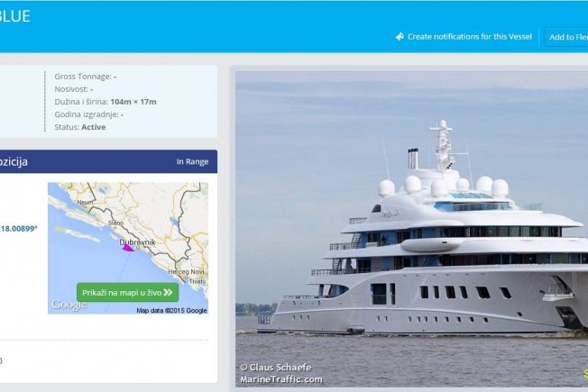The width and height of the screenshot is (588, 392).
Task: Click the MarineTraffic.com watermark on photo
Action: (x=281, y=379)
